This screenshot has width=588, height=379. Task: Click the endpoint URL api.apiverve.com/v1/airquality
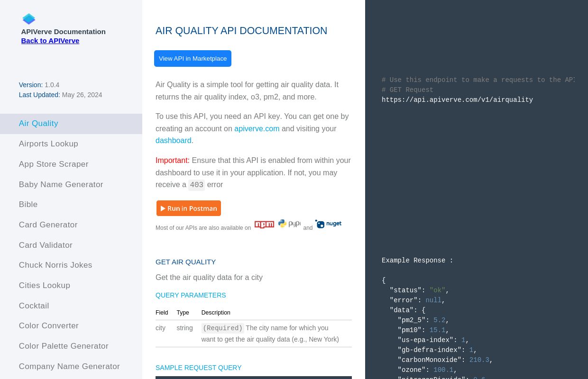tap(457, 100)
